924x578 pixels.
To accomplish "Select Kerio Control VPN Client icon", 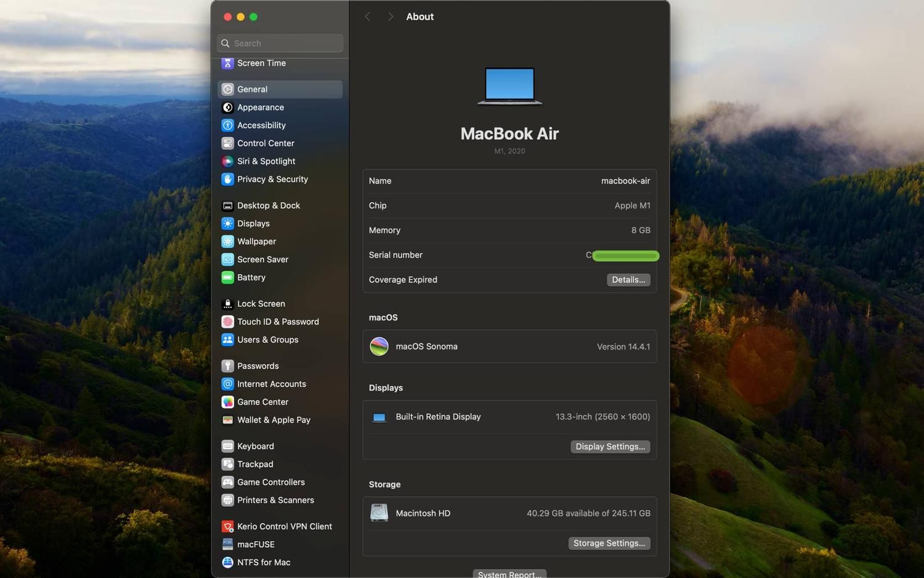I will click(227, 526).
